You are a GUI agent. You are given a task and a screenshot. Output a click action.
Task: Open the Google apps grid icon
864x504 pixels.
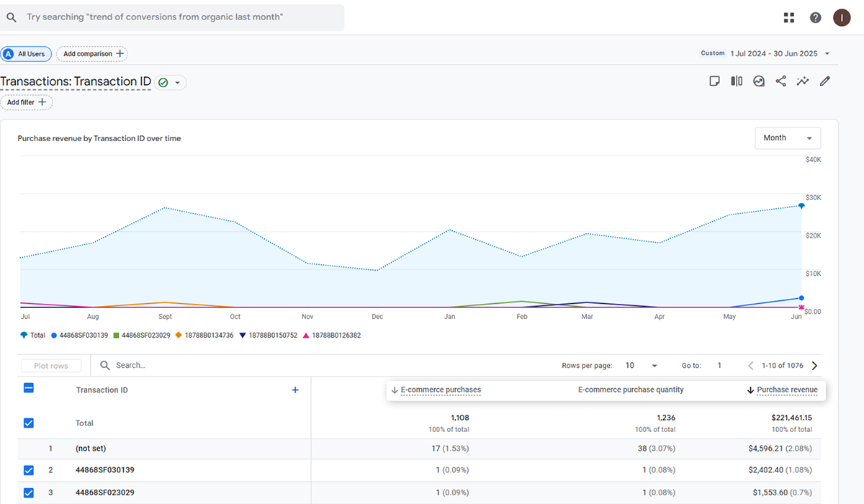coord(789,17)
